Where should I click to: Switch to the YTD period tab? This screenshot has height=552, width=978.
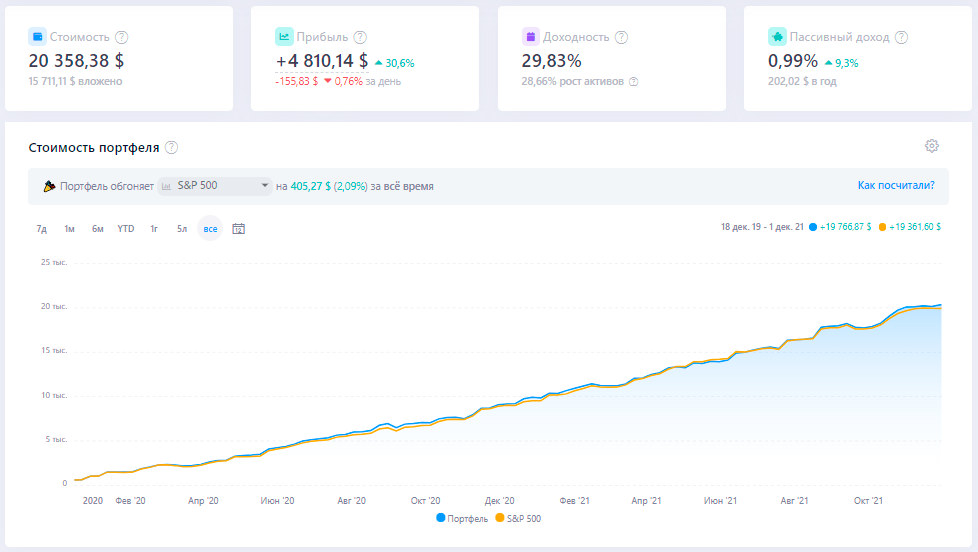click(x=126, y=229)
